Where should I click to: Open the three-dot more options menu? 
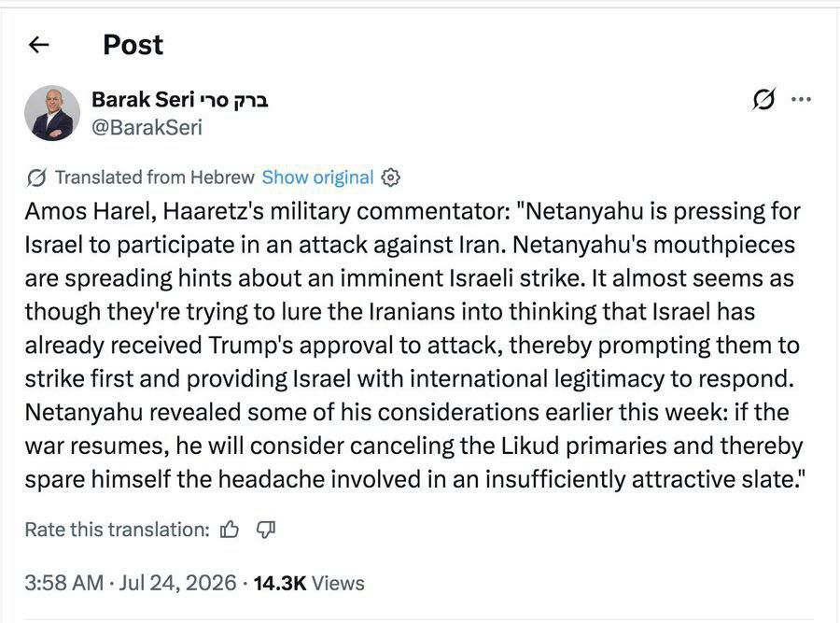pos(801,99)
